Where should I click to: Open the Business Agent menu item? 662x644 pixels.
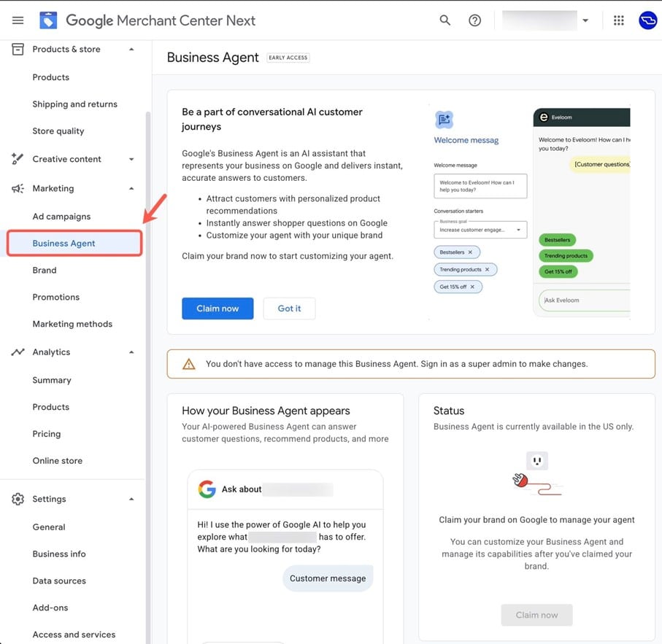coord(64,244)
